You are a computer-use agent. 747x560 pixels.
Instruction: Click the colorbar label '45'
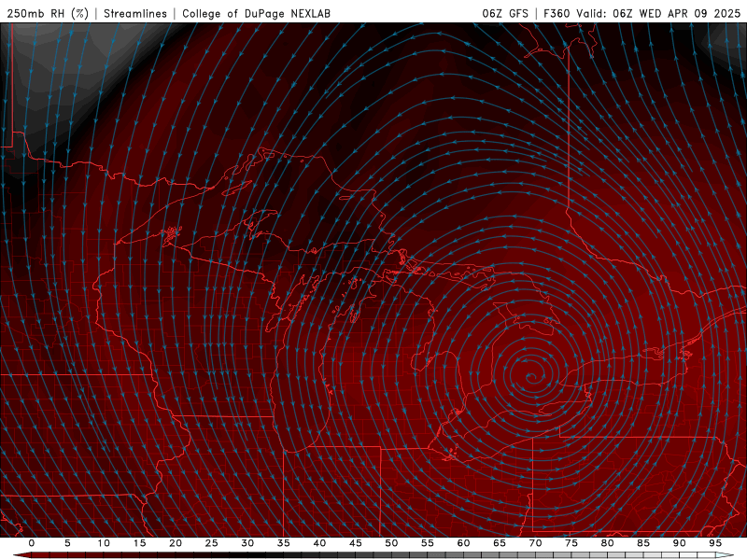[x=355, y=543]
